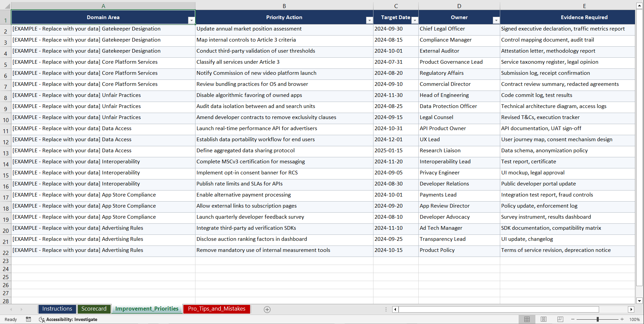
Task: Open the Domain Area column filter dropdown
Action: click(191, 20)
